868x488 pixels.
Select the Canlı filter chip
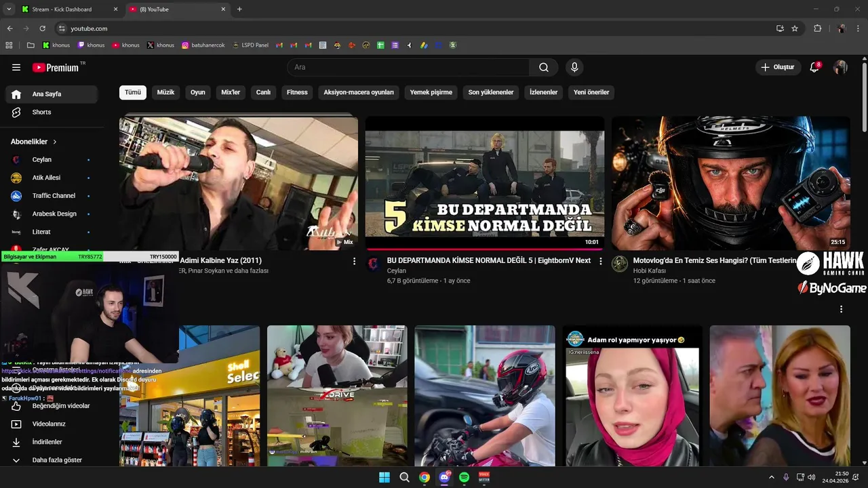pos(263,92)
